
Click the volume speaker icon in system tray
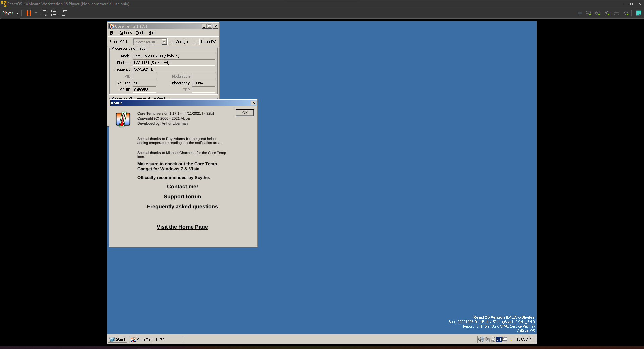[480, 339]
